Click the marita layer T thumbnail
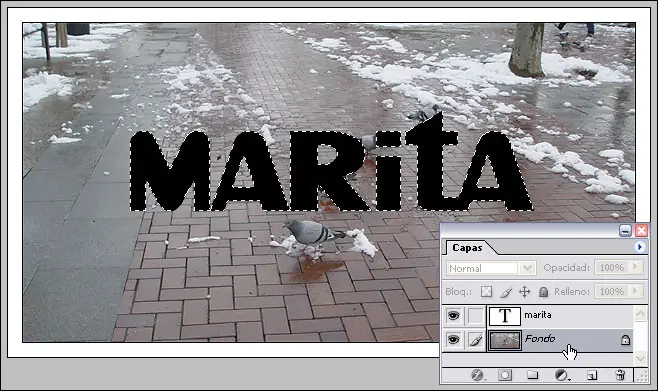Image resolution: width=658 pixels, height=391 pixels. tap(504, 315)
